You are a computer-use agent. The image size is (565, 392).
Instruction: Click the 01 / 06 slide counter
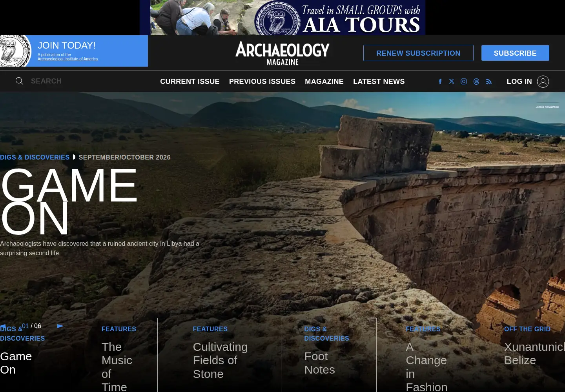click(x=31, y=326)
